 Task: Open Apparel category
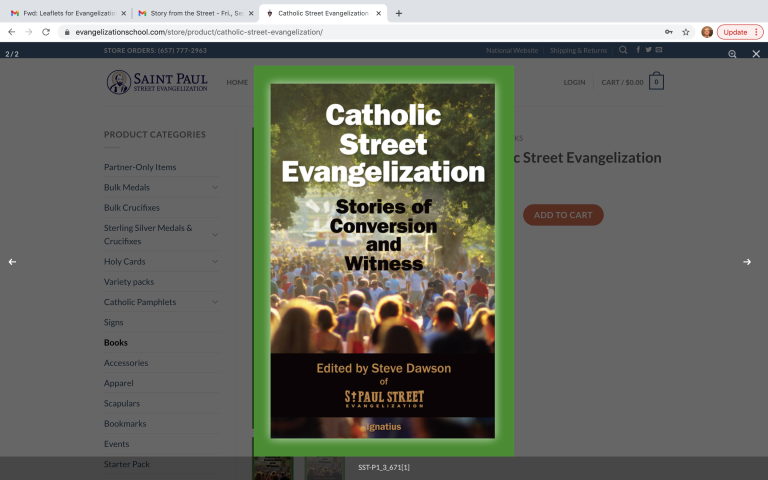[119, 383]
